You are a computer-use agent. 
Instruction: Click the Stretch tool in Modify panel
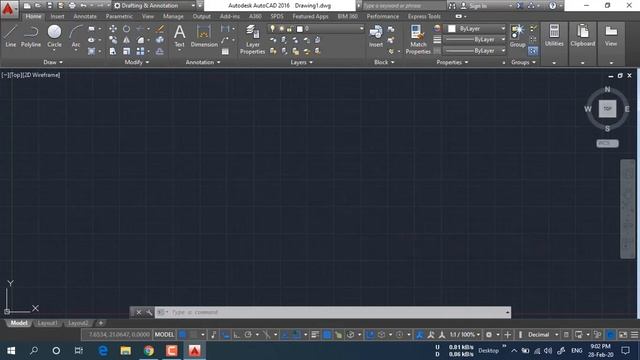click(x=113, y=51)
